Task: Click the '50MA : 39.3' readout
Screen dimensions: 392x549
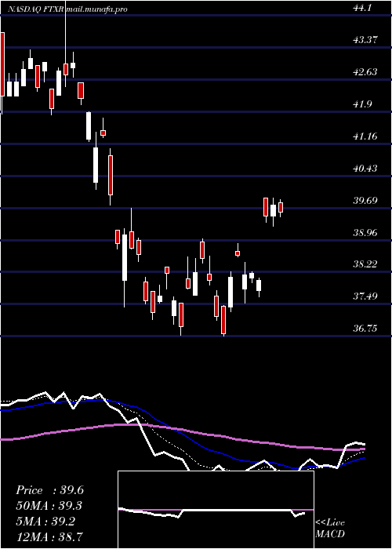Action: click(x=49, y=506)
